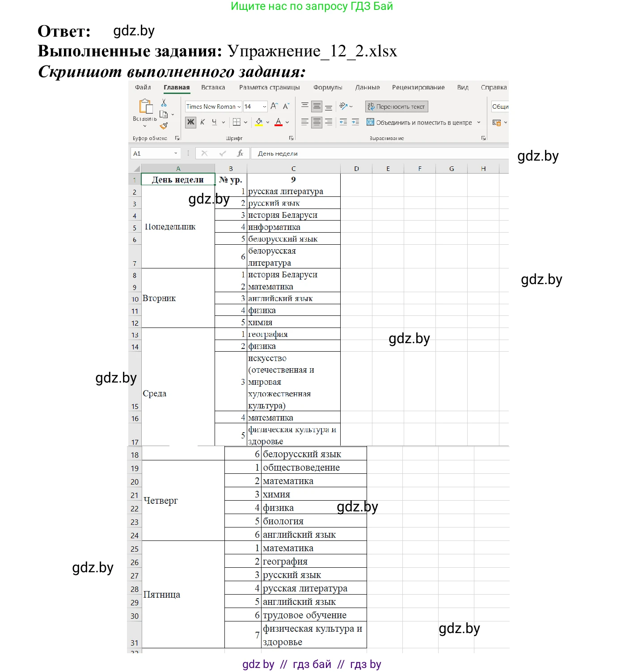Image resolution: width=625 pixels, height=672 pixels.
Task: Open Font (Шрифт) dialog launcher
Action: [x=291, y=138]
